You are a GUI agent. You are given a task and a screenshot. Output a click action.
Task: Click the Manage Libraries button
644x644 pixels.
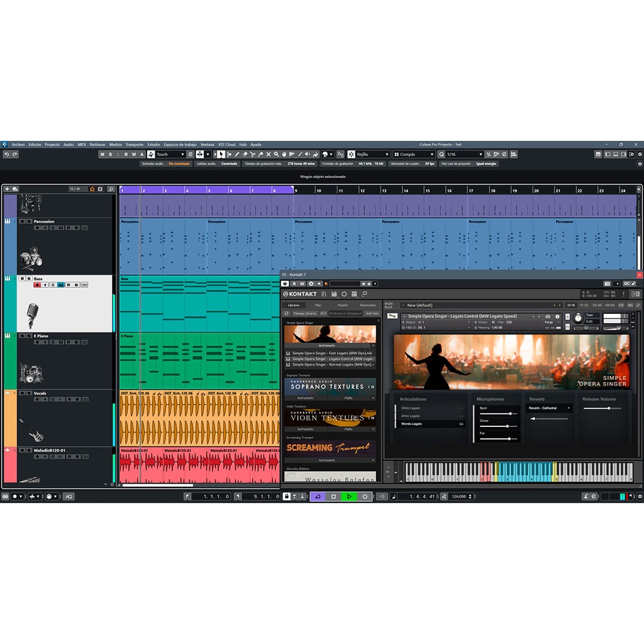304,313
